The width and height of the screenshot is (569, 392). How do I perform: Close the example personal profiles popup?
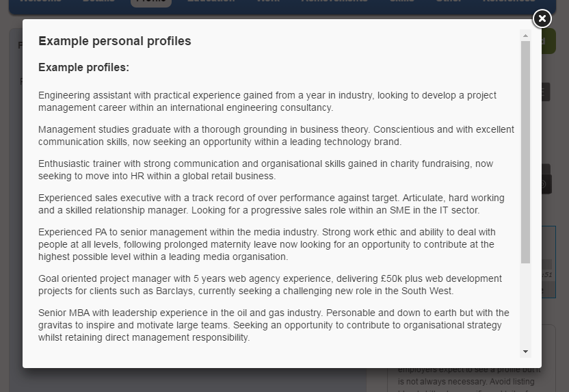point(542,18)
